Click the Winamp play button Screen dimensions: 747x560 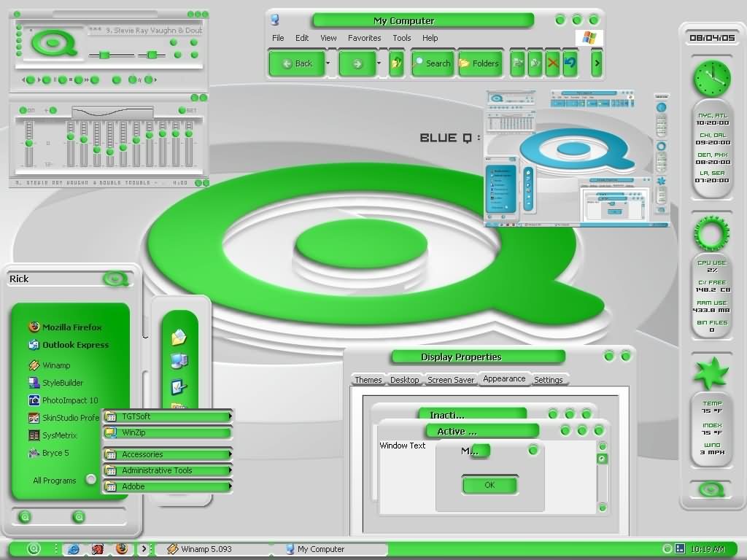(x=46, y=80)
